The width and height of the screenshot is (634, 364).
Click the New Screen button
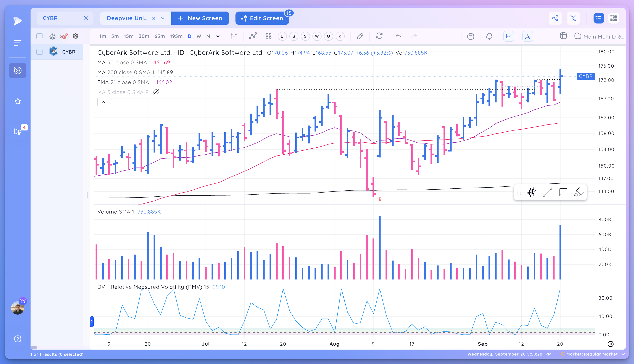point(200,18)
